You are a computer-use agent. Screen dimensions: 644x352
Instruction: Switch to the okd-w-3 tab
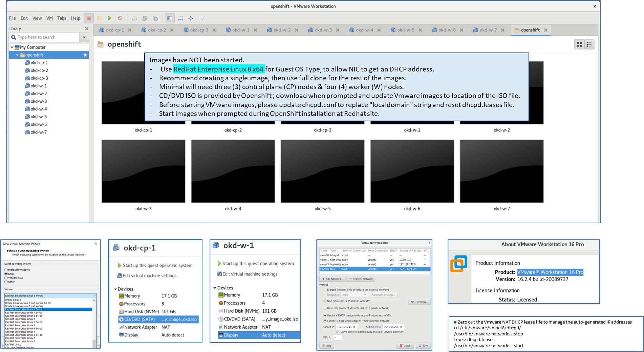(323, 30)
